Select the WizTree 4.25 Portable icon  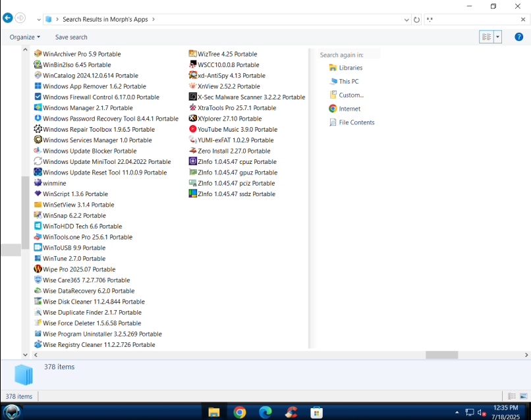click(192, 53)
